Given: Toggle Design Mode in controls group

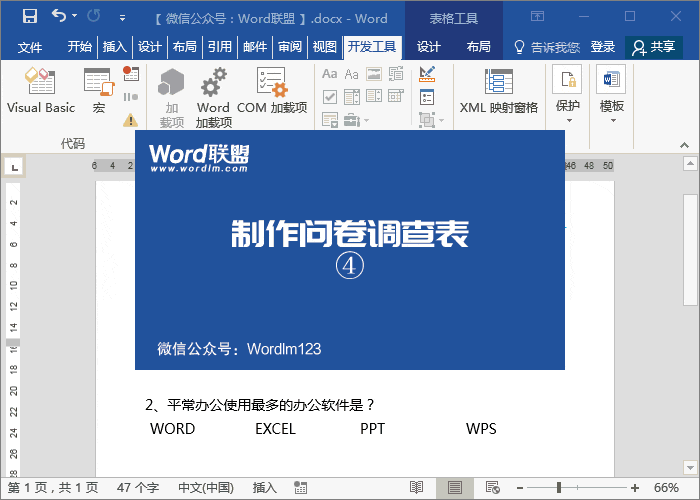Looking at the screenshot, I should pyautogui.click(x=427, y=74).
